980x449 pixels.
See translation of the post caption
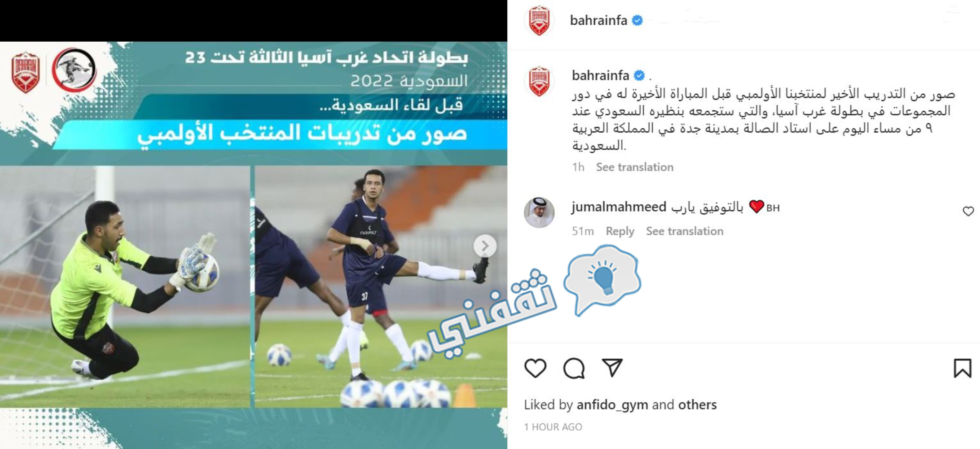coord(634,167)
